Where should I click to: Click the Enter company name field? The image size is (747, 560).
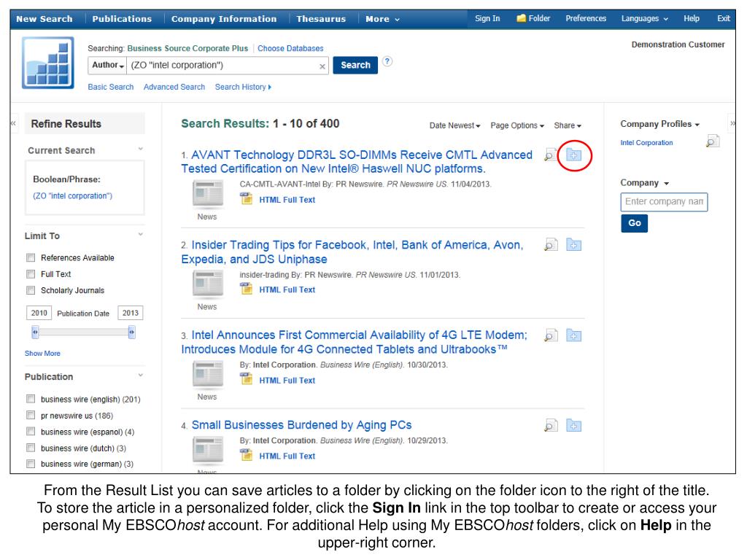click(x=664, y=202)
